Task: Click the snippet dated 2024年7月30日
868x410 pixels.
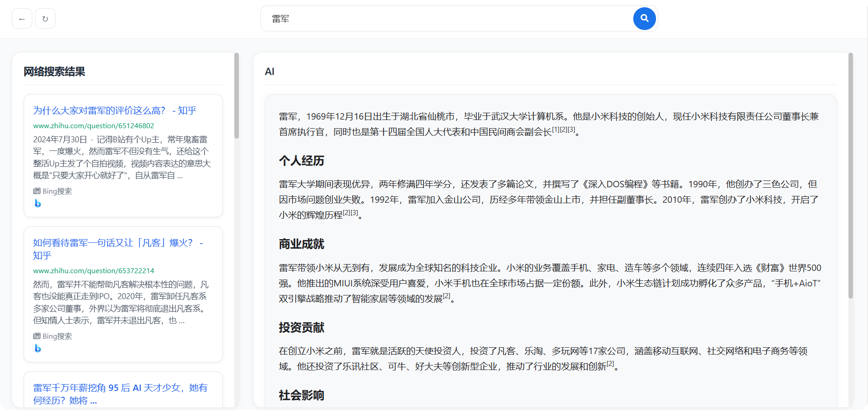Action: (x=122, y=157)
